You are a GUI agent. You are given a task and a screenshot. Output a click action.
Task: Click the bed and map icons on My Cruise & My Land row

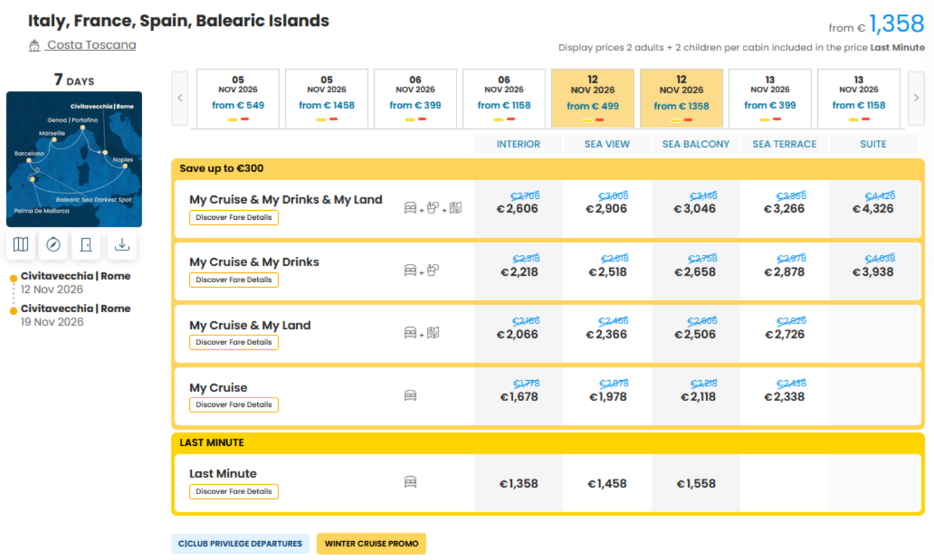tap(421, 332)
